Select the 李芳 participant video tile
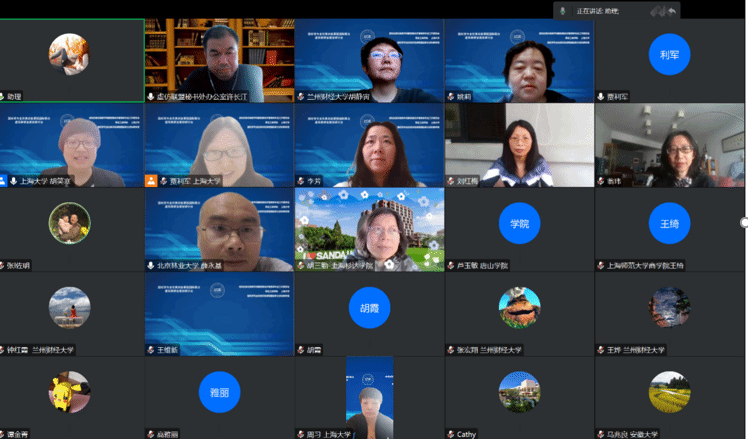This screenshot has width=748, height=439. coord(369,146)
